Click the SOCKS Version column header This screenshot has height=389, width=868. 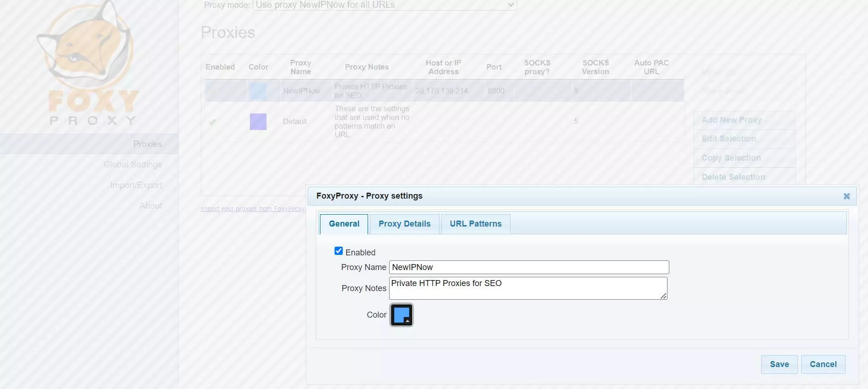coord(596,67)
